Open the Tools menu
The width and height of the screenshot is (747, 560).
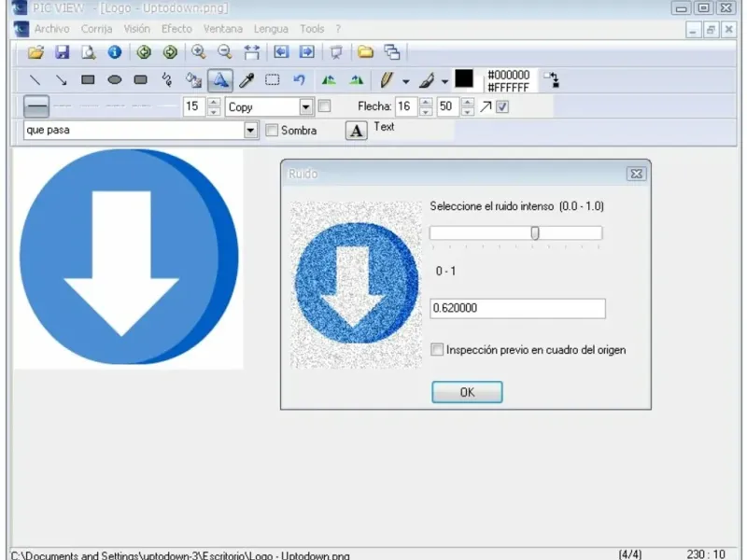coord(312,29)
